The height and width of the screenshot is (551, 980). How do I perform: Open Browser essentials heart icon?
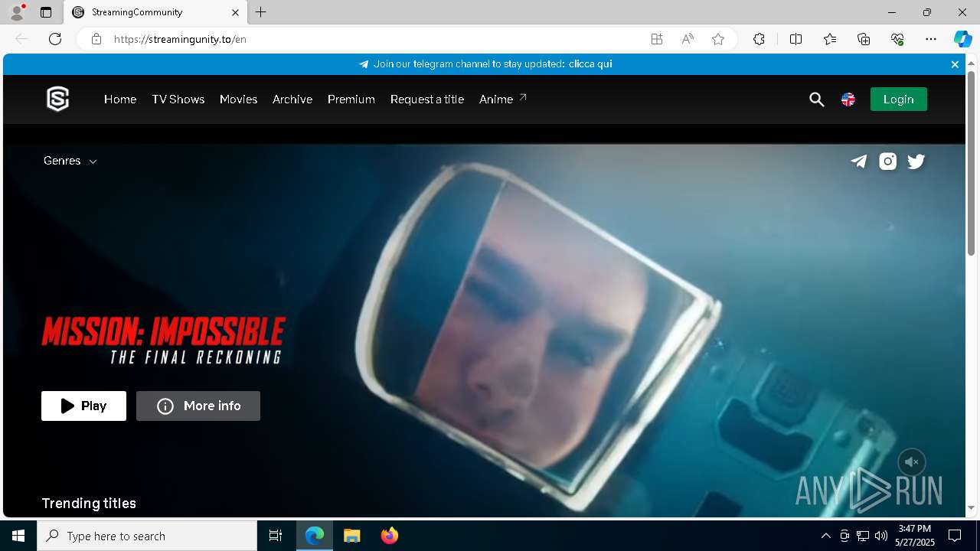(897, 39)
